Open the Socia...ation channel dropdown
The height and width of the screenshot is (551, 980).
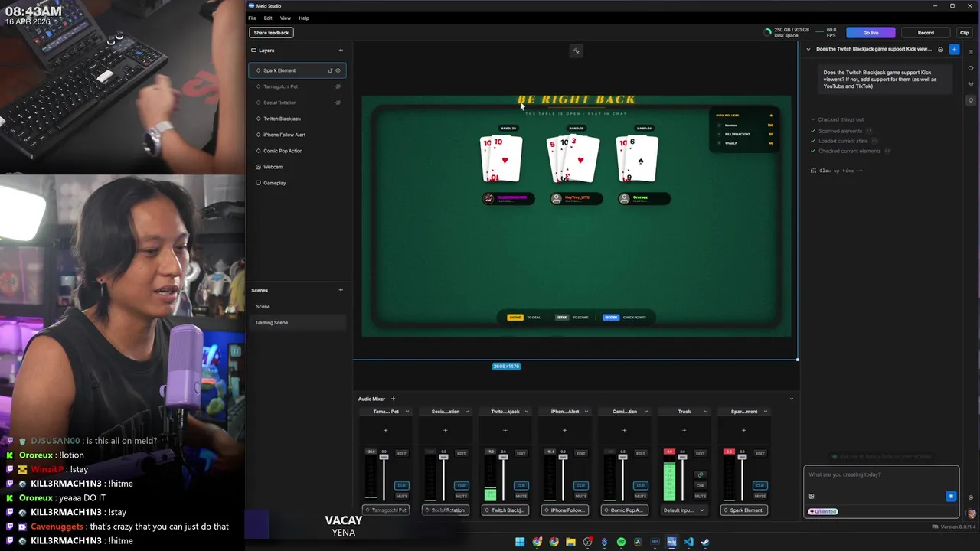pos(467,412)
